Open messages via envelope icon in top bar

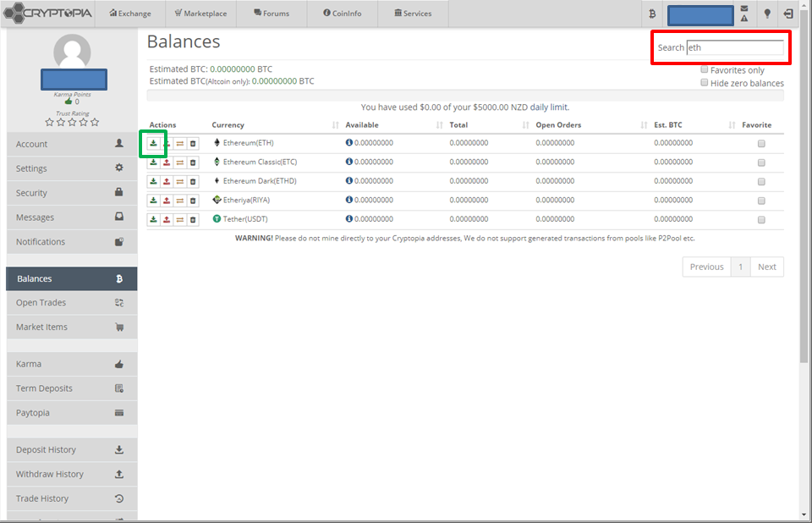[744, 8]
